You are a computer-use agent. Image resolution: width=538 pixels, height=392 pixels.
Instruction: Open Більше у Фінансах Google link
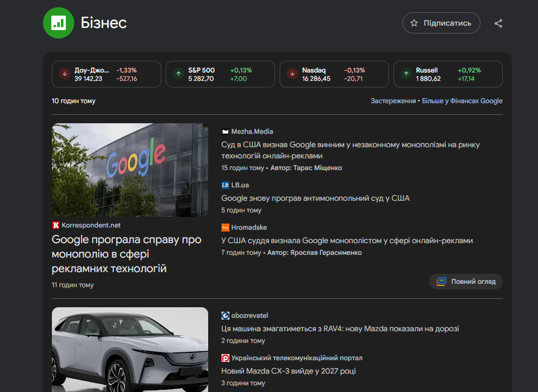pos(462,101)
